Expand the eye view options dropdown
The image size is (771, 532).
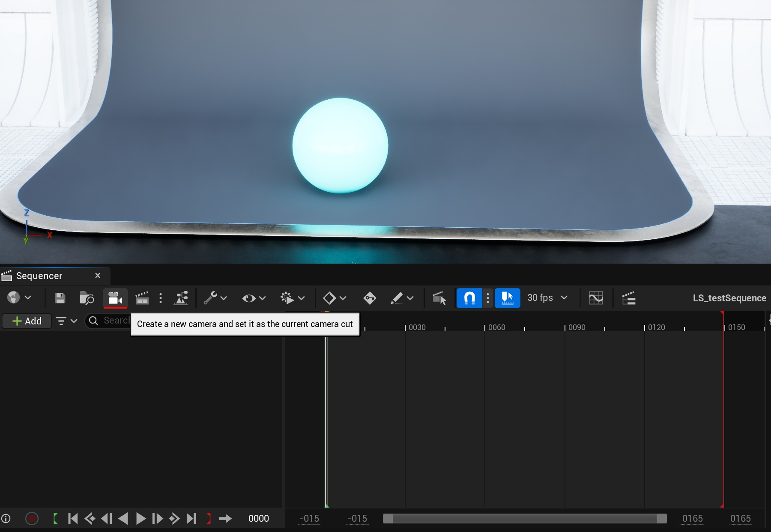pyautogui.click(x=254, y=298)
